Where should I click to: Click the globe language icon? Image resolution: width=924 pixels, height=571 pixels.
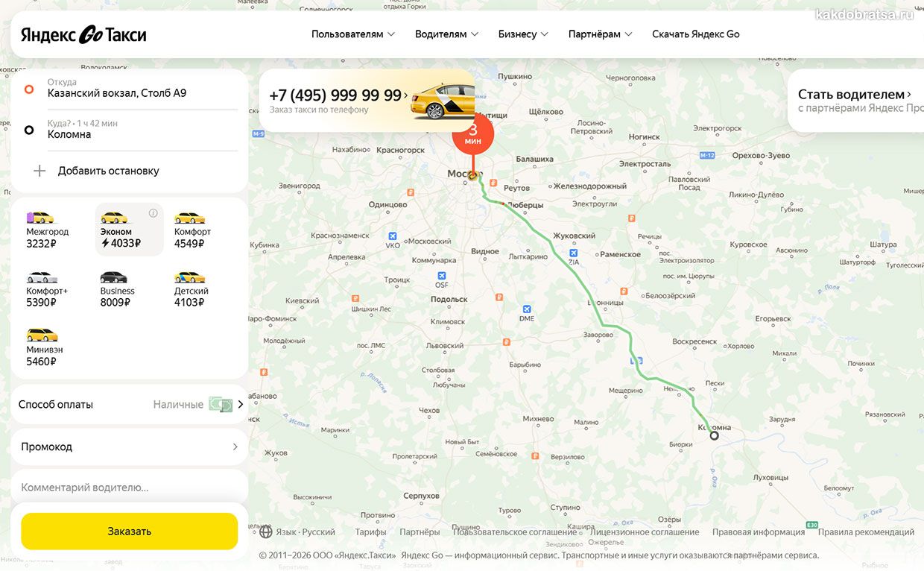click(x=266, y=531)
